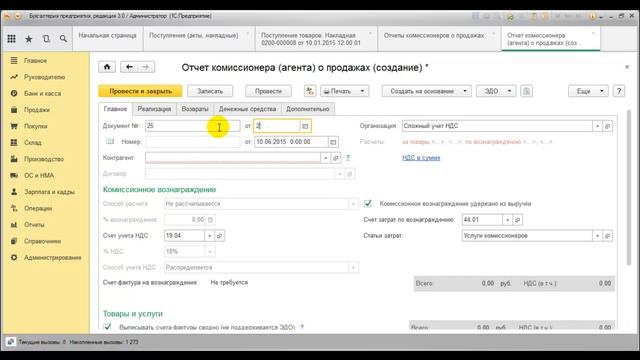
Task: Open Статьи затрат dropdown arrow
Action: coord(598,236)
